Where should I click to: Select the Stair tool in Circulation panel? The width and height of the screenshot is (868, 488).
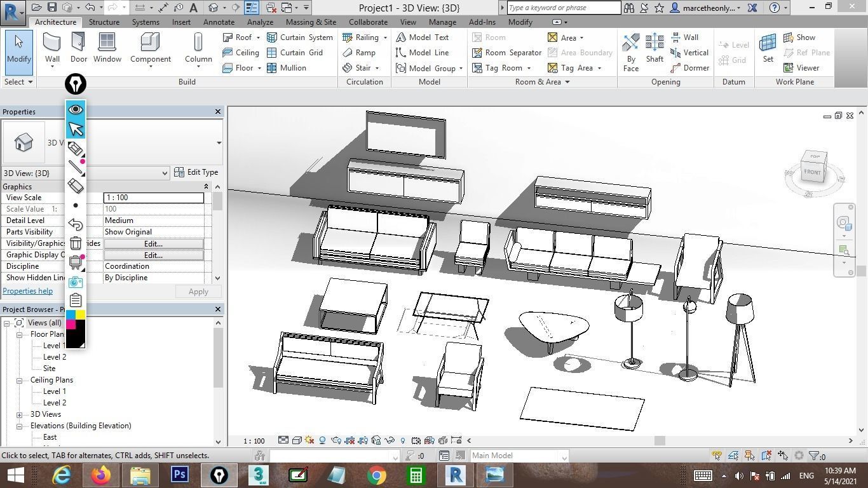(360, 68)
